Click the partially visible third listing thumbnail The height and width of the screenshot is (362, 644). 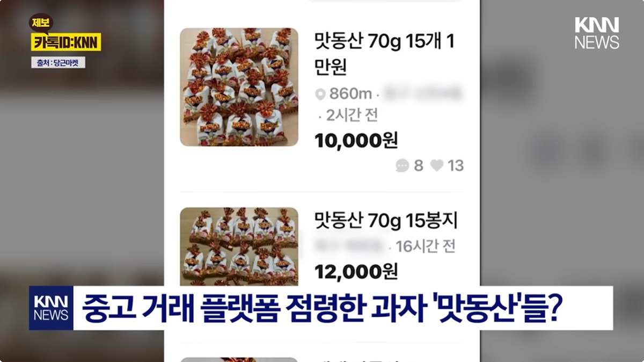pos(239,359)
